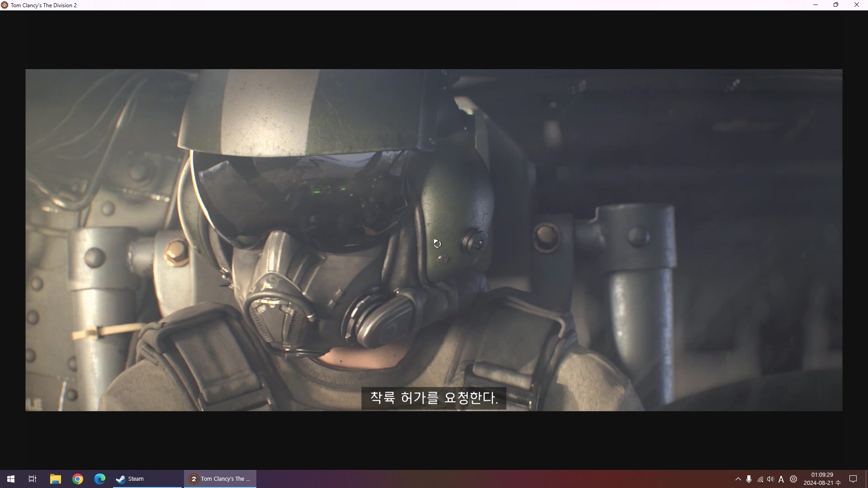Click The Division 2 title bar icon

[5, 5]
